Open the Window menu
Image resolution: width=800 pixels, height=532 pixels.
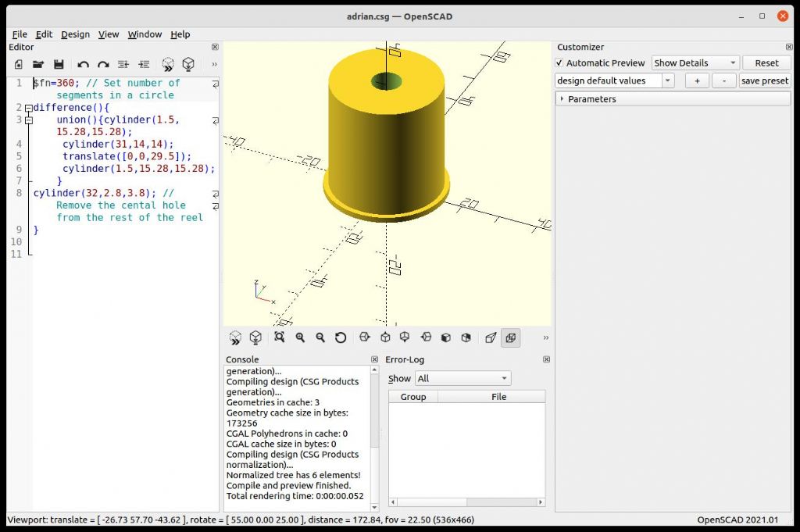pyautogui.click(x=145, y=34)
